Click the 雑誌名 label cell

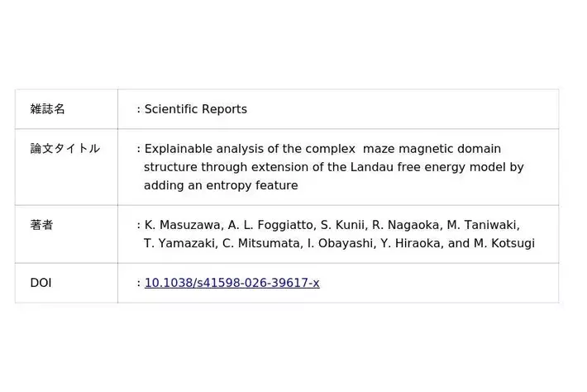click(47, 109)
